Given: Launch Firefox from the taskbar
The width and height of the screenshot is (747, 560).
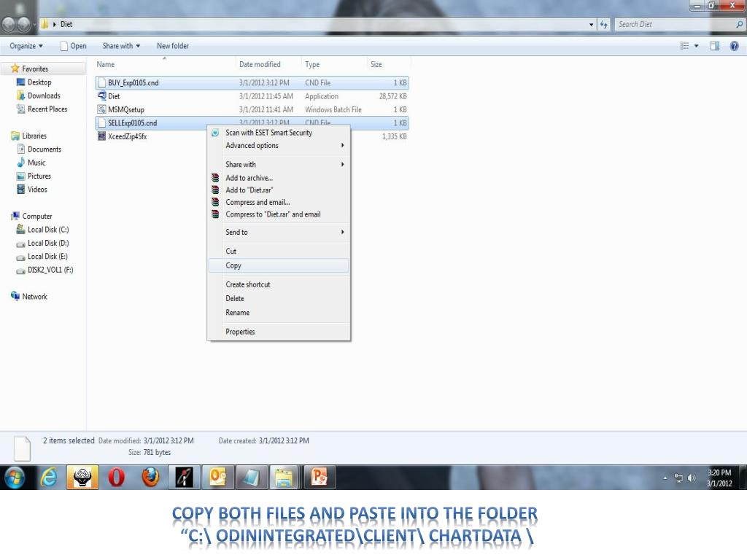Looking at the screenshot, I should point(150,478).
